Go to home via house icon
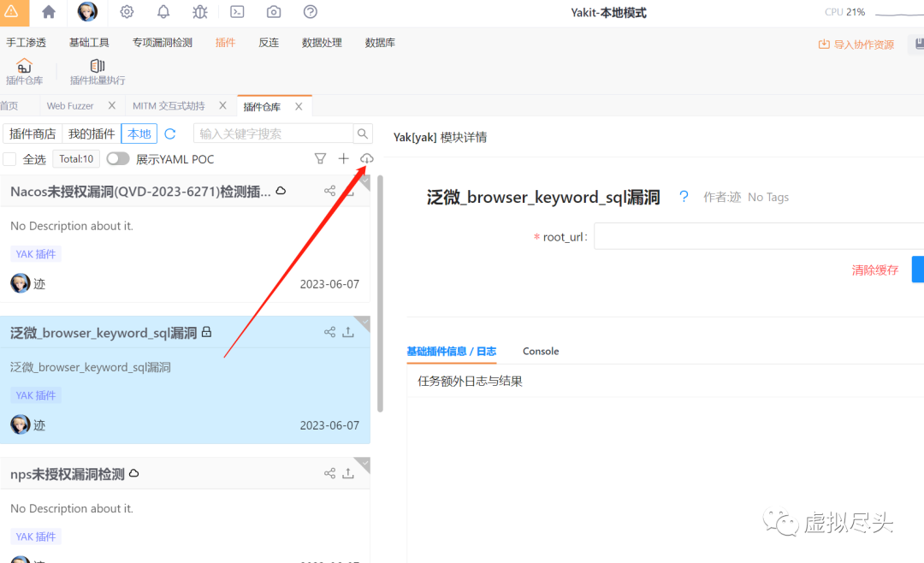The height and width of the screenshot is (563, 924). point(49,12)
